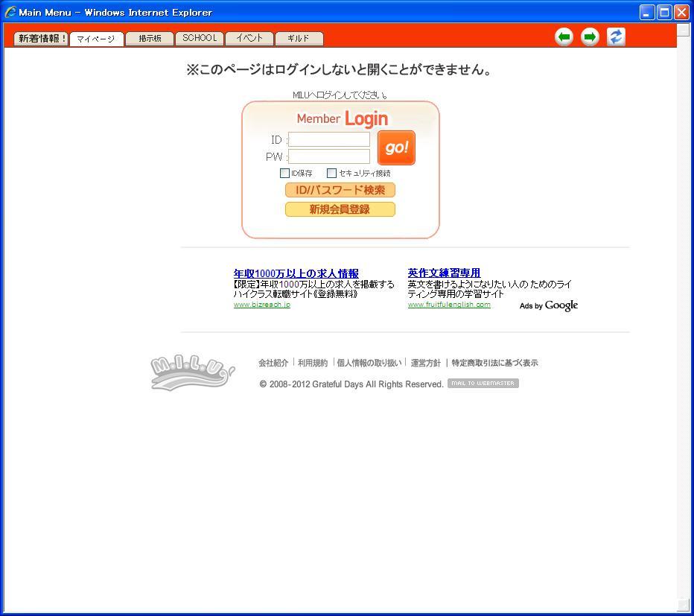Open the 個人情報の取り扱い footer link

coord(369,363)
